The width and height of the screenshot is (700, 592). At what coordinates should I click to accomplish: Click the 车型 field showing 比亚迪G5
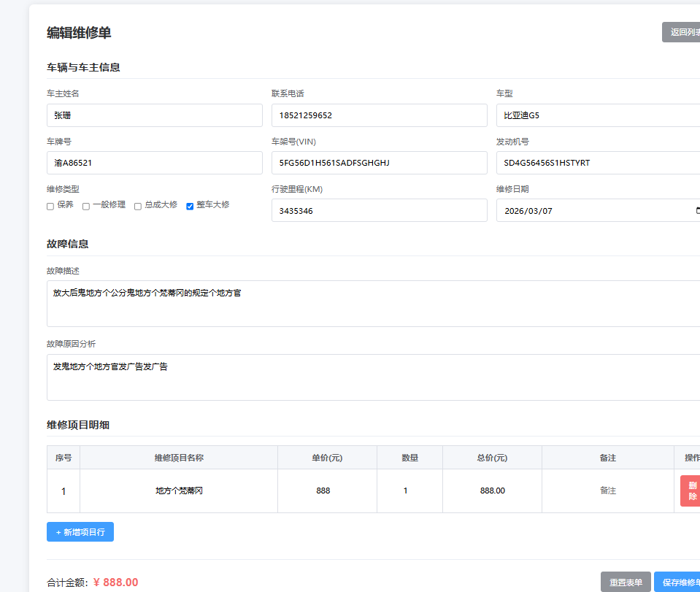point(599,115)
